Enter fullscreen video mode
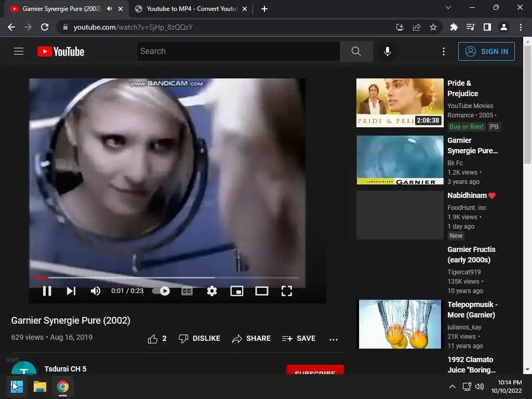 click(x=287, y=291)
